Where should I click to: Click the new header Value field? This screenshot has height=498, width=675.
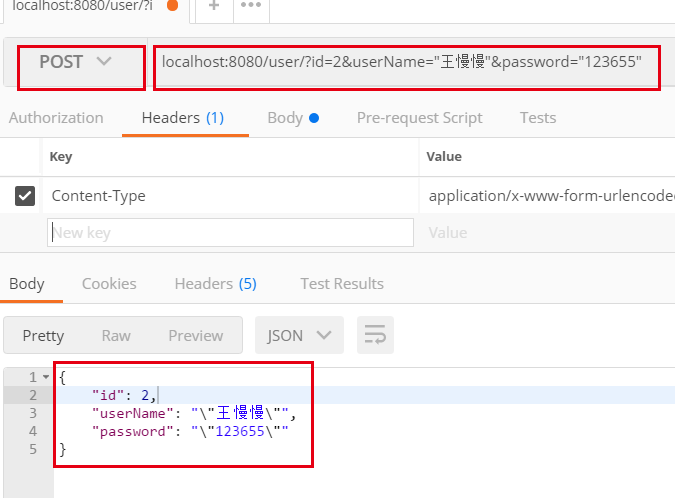click(547, 232)
